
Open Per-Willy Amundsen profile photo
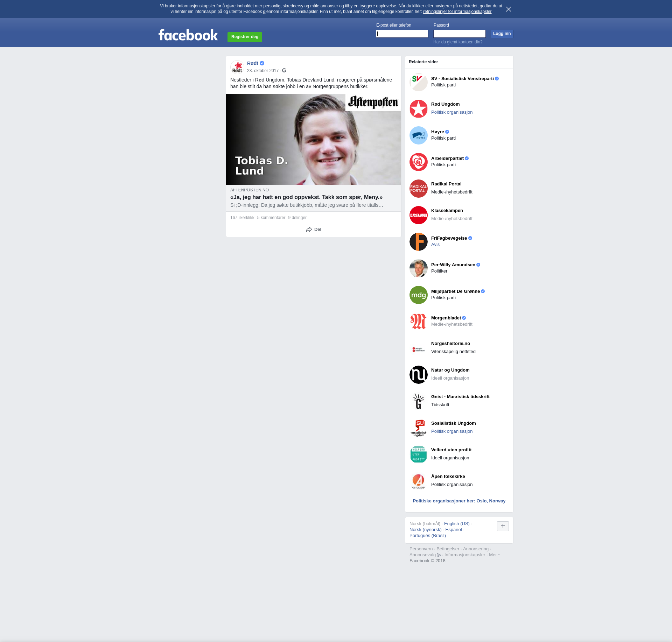pos(419,268)
